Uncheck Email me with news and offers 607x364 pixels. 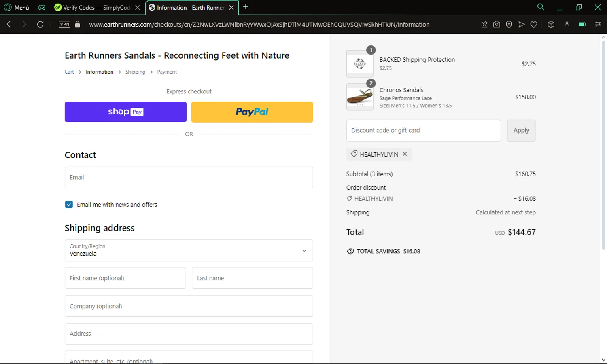pos(69,205)
